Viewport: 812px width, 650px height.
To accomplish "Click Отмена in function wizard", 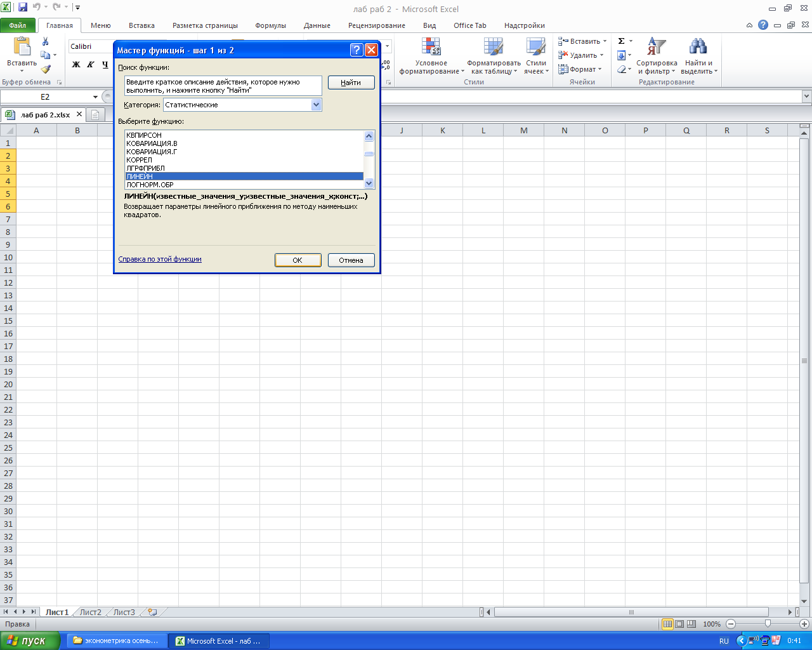I will [351, 260].
